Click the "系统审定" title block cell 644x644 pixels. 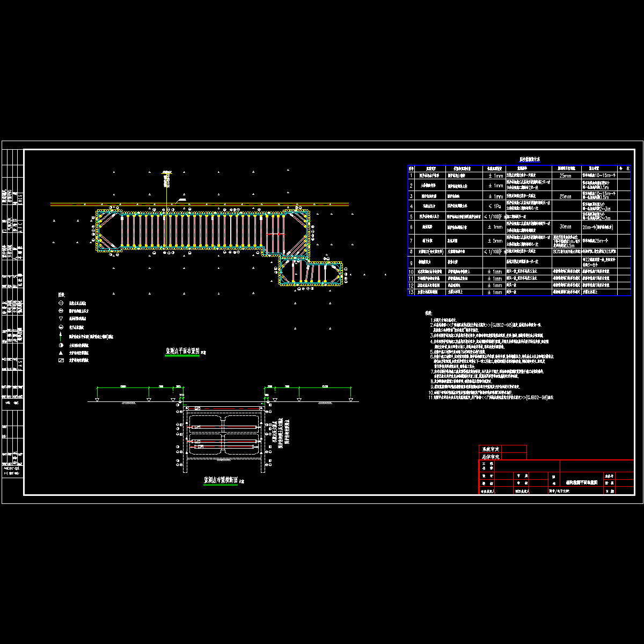(490, 449)
